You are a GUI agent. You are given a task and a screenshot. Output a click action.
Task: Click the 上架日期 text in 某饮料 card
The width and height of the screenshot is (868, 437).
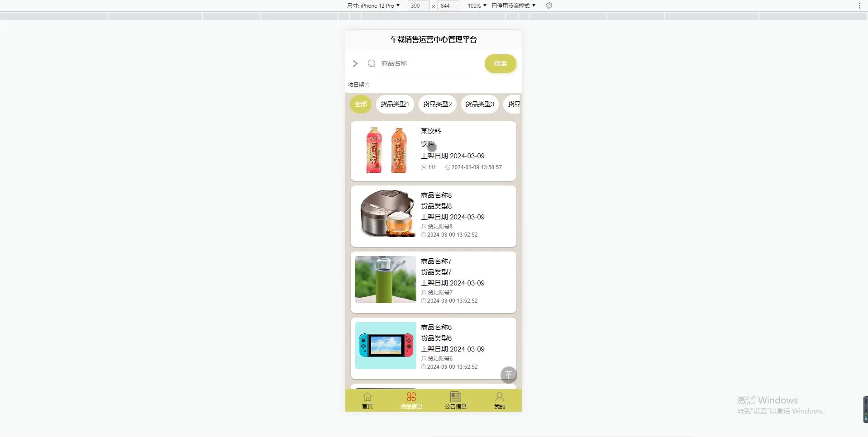(x=453, y=156)
